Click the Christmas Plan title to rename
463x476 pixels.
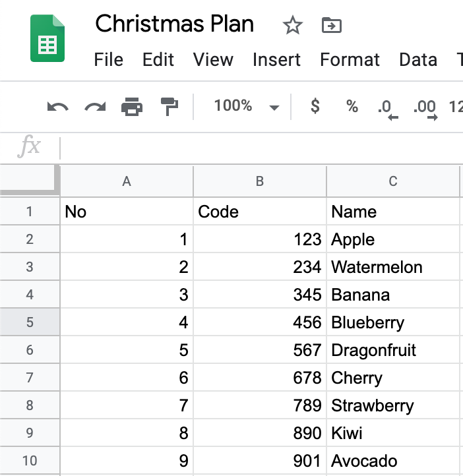[x=175, y=24]
